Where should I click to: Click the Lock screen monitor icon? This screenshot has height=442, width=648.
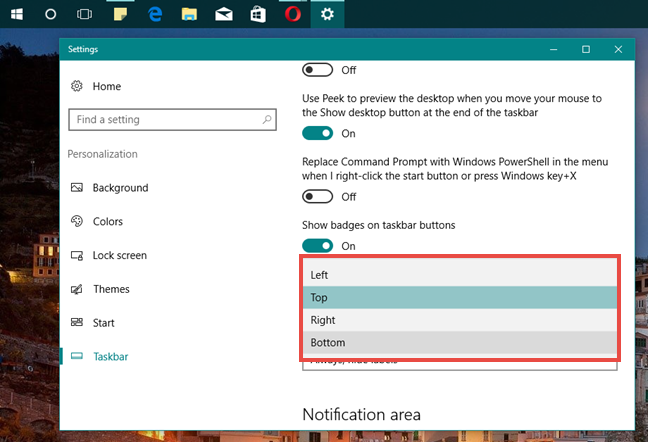click(x=76, y=255)
